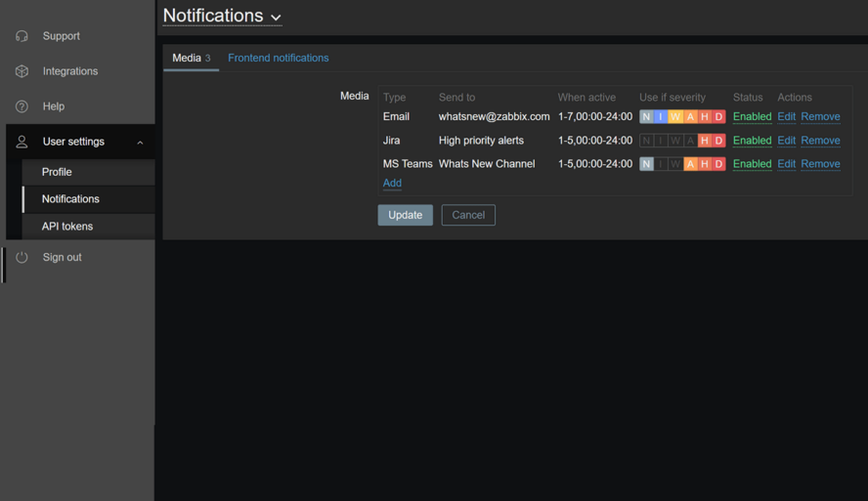Click the User settings person icon

(x=22, y=142)
